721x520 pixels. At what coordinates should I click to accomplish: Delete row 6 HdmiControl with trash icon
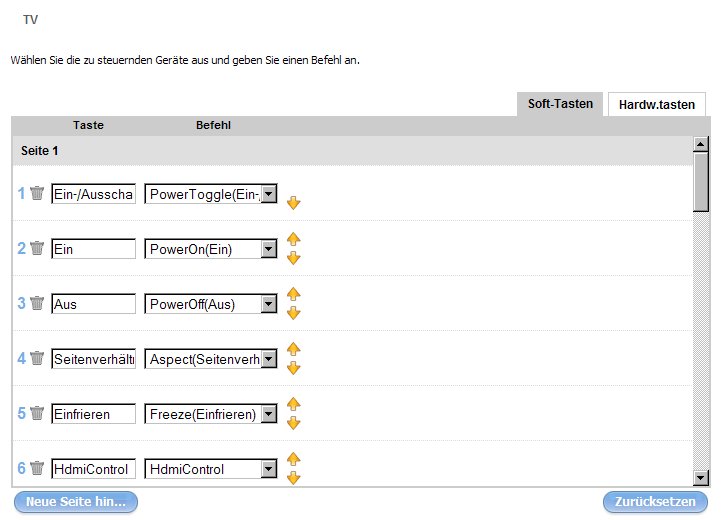coord(37,468)
